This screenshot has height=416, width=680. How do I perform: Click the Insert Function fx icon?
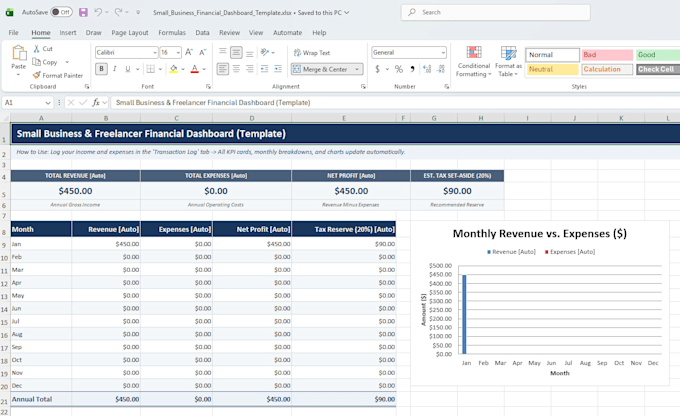(95, 102)
